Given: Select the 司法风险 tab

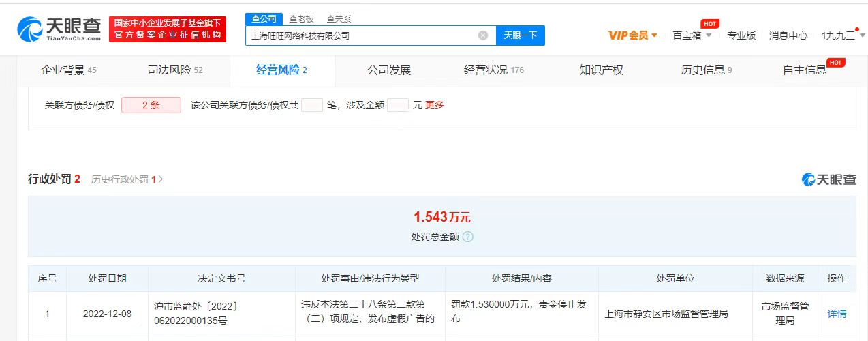Looking at the screenshot, I should coord(175,70).
